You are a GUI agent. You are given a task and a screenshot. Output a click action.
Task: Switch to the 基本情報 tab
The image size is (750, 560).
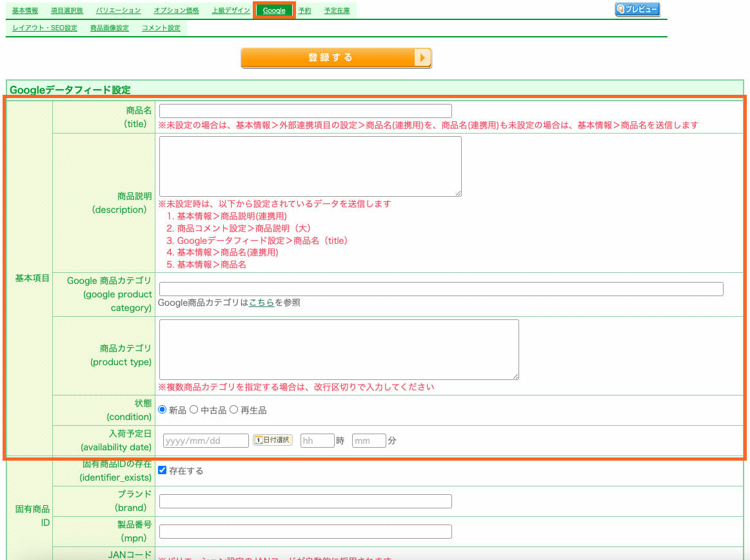(x=25, y=11)
